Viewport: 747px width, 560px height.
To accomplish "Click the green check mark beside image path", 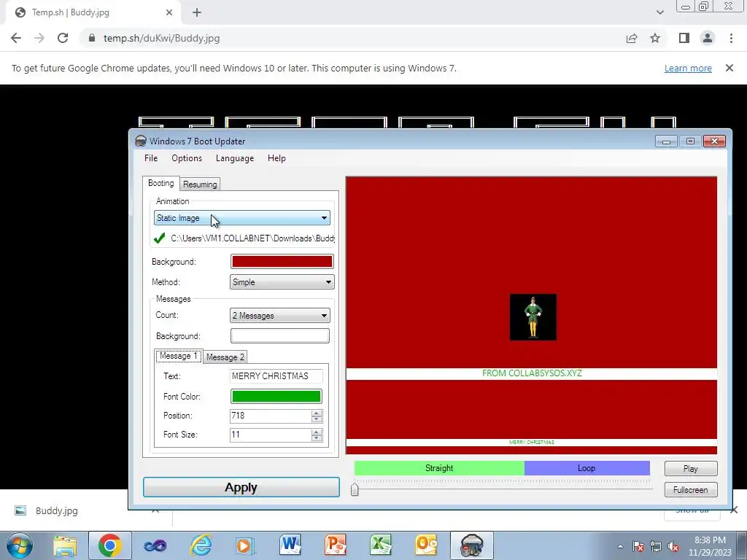I will pyautogui.click(x=160, y=238).
